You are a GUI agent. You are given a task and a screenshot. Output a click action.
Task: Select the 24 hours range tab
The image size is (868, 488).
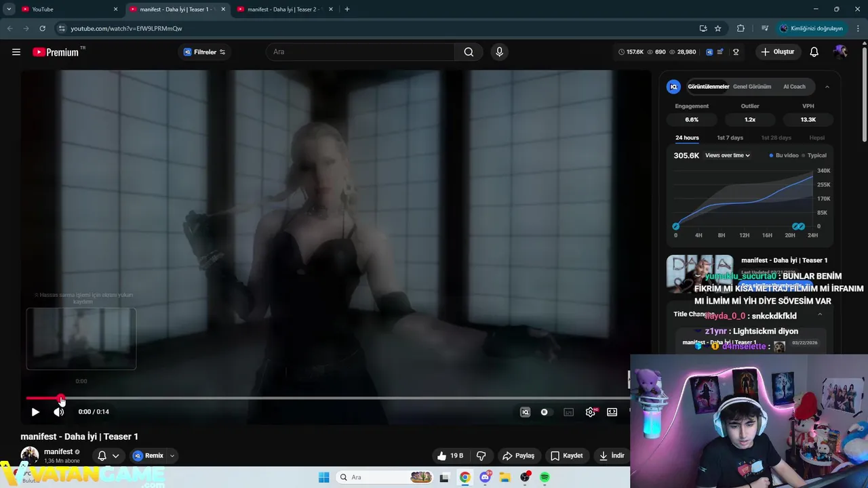pyautogui.click(x=687, y=138)
